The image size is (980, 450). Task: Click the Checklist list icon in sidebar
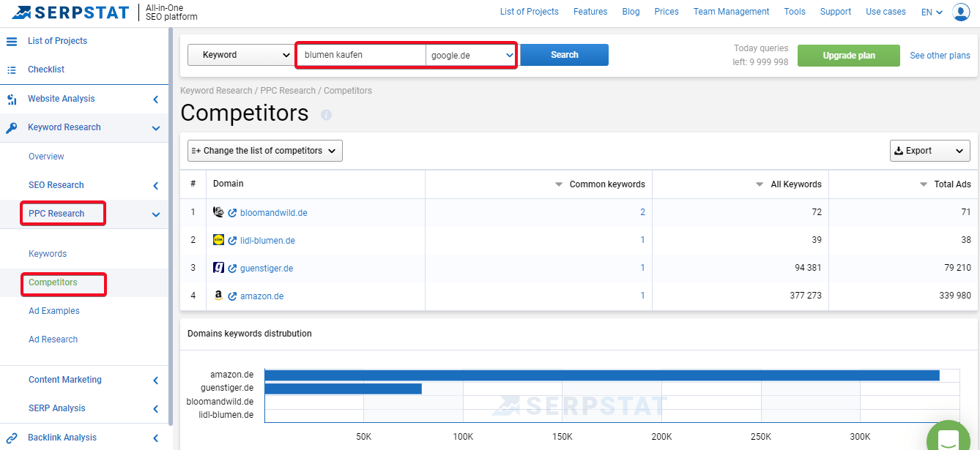pos(12,70)
